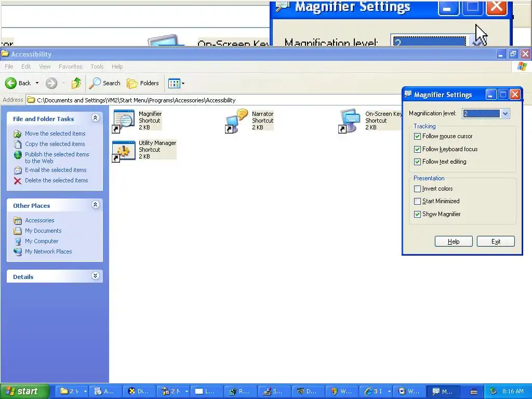Click the Exit button in Magnifier Settings
This screenshot has width=532, height=399.
496,242
